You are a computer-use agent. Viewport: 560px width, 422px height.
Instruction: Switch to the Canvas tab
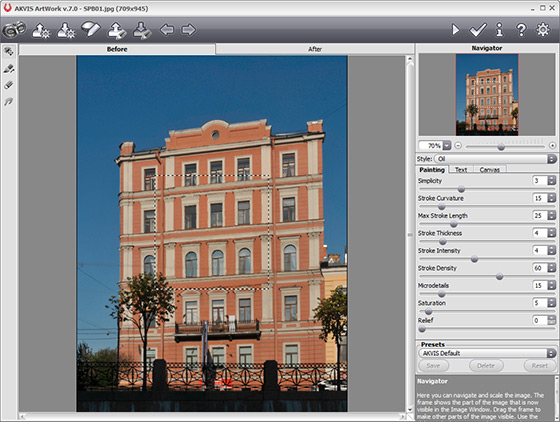click(x=489, y=170)
